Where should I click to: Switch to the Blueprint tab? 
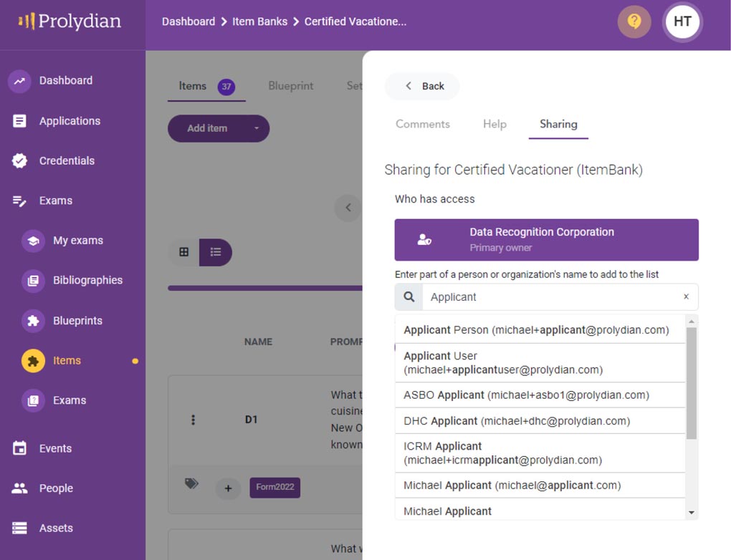[x=291, y=86]
